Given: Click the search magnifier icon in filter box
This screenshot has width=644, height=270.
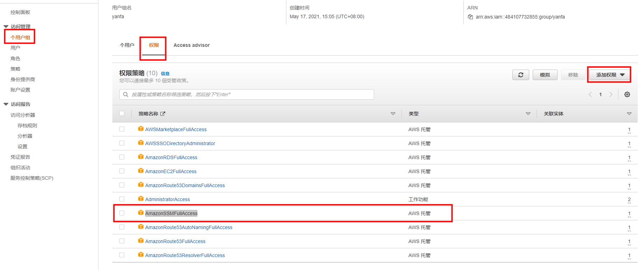Looking at the screenshot, I should 126,94.
